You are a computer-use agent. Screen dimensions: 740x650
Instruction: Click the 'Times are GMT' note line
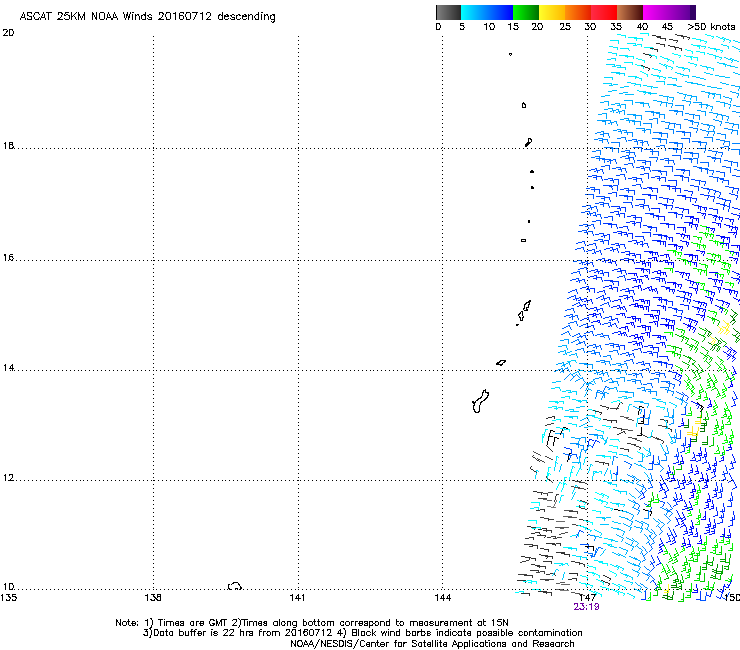[312, 623]
